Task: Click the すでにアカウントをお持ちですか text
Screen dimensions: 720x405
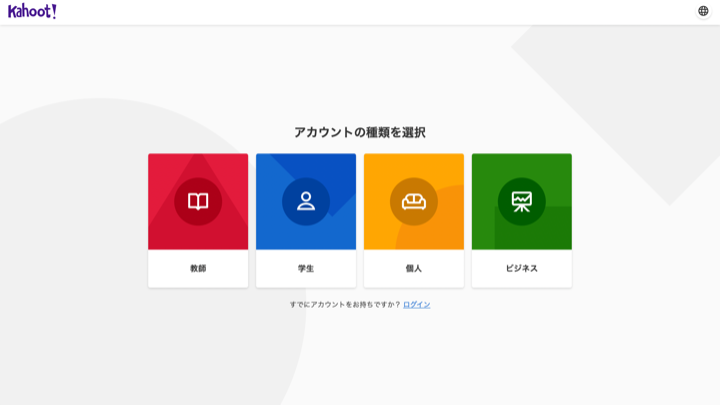Action: point(344,304)
